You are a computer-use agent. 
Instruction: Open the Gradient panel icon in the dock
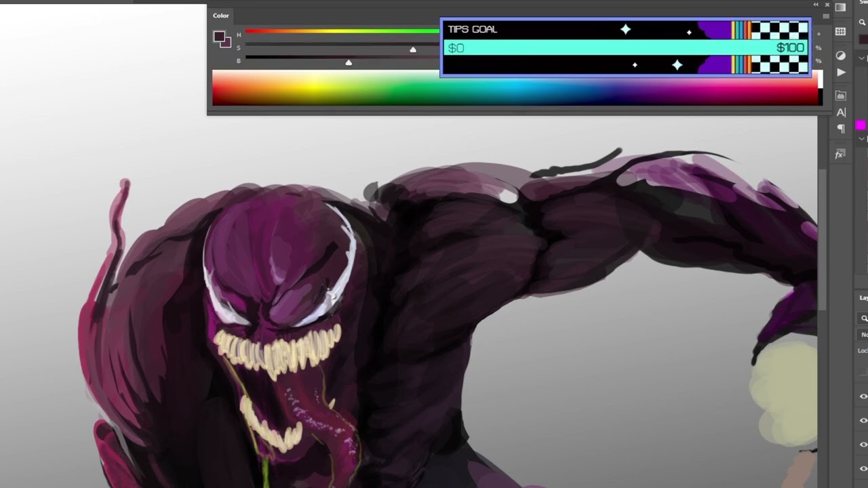coord(841,7)
